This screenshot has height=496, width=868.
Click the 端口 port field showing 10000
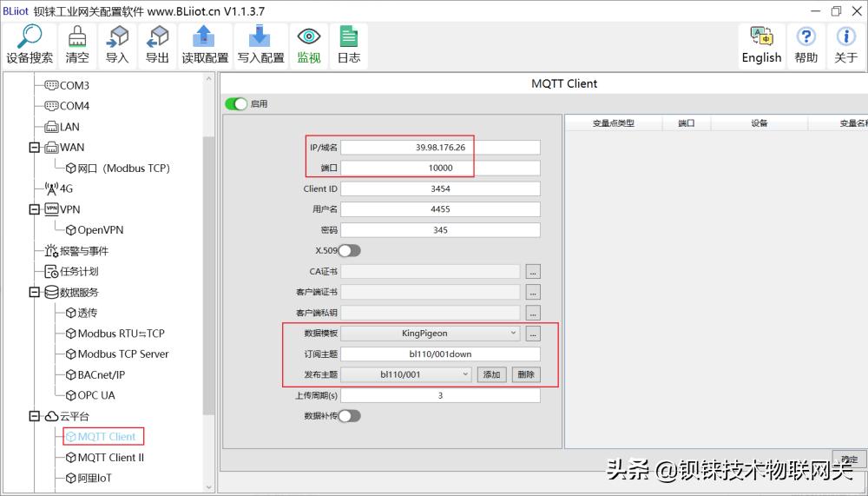(x=440, y=168)
